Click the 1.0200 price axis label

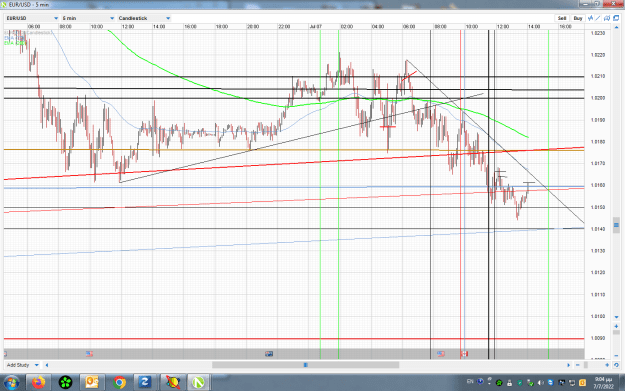(597, 98)
